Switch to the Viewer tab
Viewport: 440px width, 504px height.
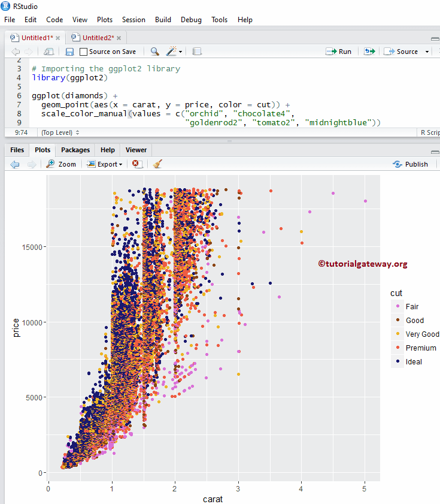[136, 150]
